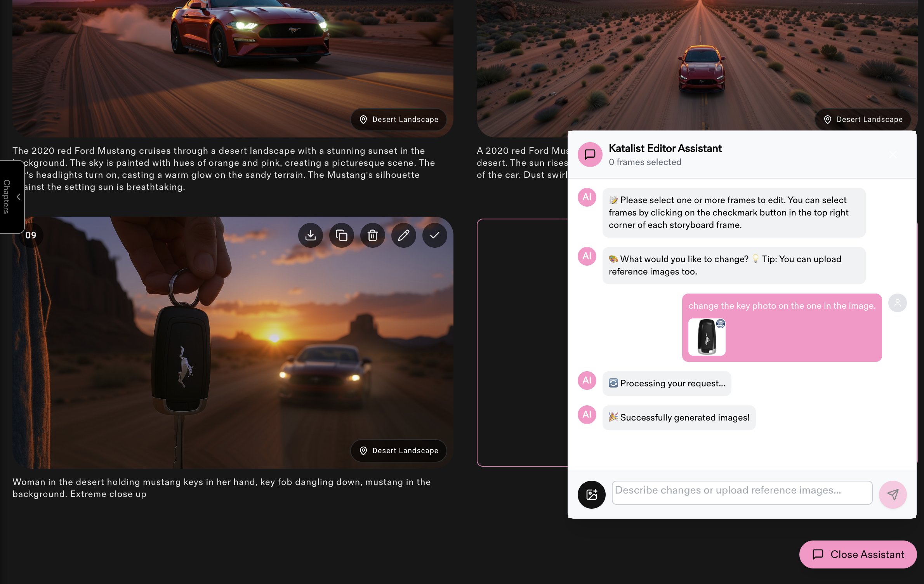Click the Chapters chevron arrow
The height and width of the screenshot is (584, 924).
(x=18, y=197)
